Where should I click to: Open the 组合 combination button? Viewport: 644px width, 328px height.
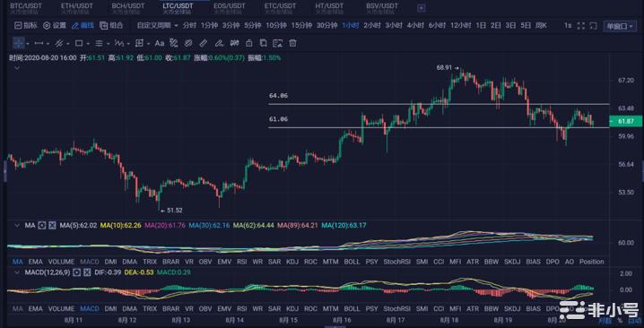(x=111, y=25)
